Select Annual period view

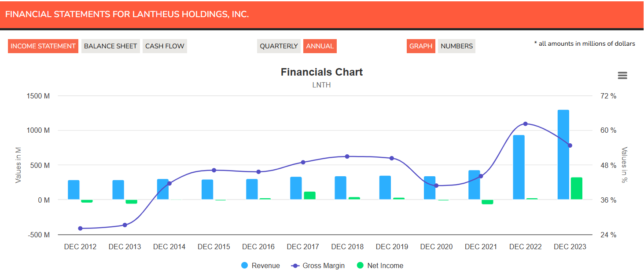coord(320,46)
